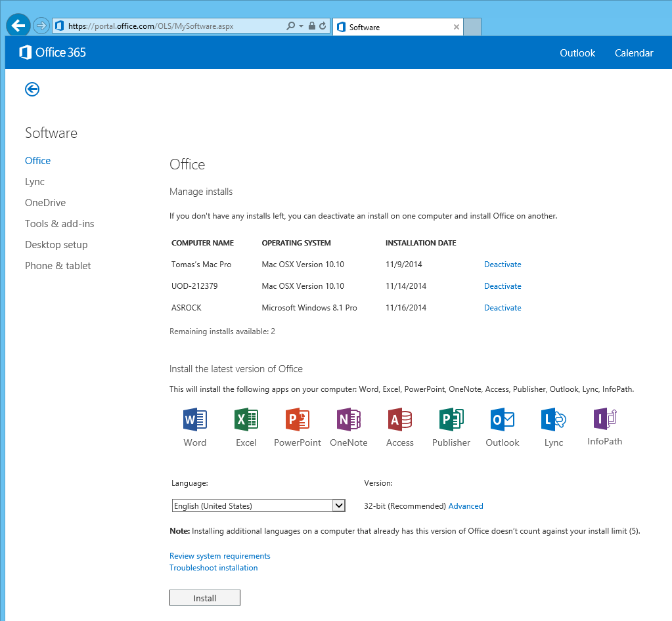The image size is (672, 621).
Task: Click the lock security icon in address bar
Action: tap(312, 26)
